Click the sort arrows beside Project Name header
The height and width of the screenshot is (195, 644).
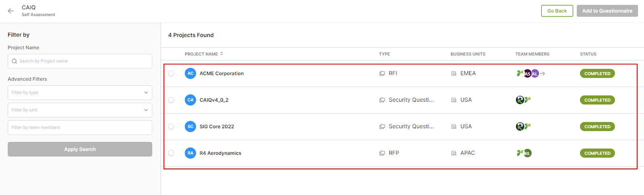(221, 53)
